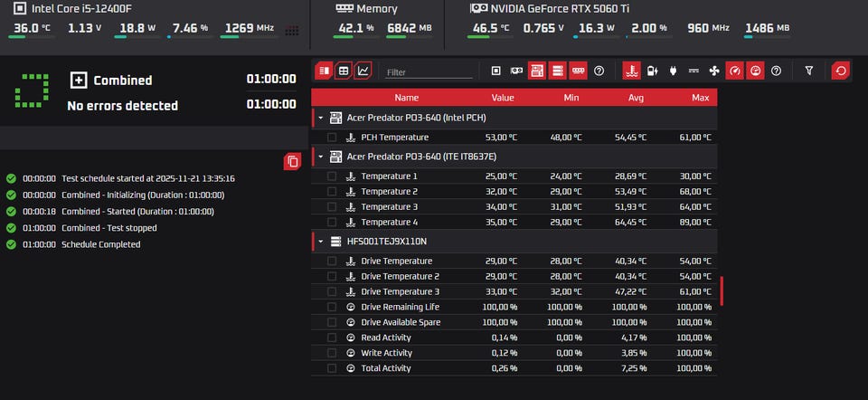Viewport: 868px width, 400px height.
Task: Toggle the fan sensor filter
Action: click(713, 71)
